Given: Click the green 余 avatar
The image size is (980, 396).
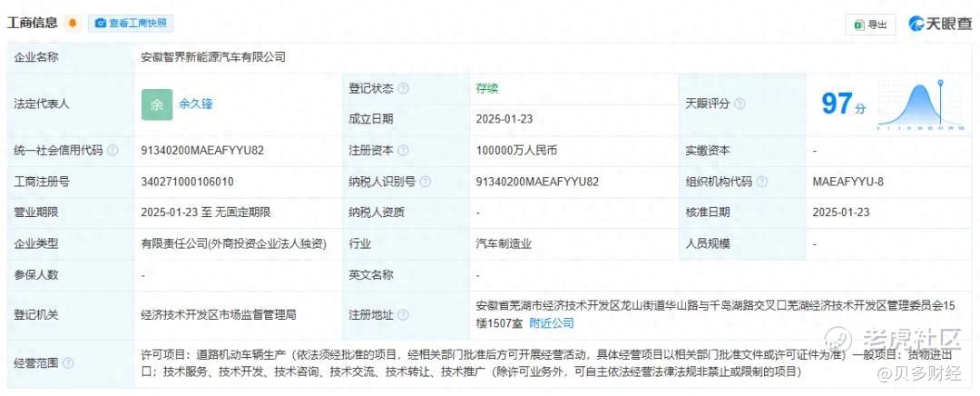Looking at the screenshot, I should (157, 104).
